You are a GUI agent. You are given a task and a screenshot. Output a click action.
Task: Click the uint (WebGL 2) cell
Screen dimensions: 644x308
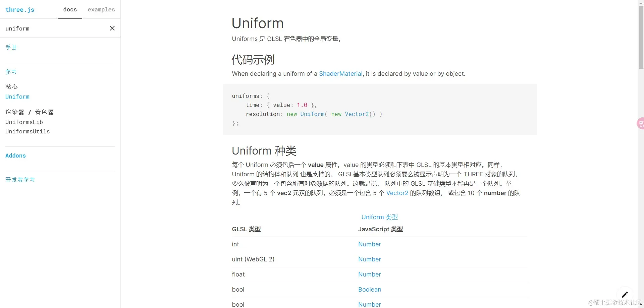pos(253,259)
